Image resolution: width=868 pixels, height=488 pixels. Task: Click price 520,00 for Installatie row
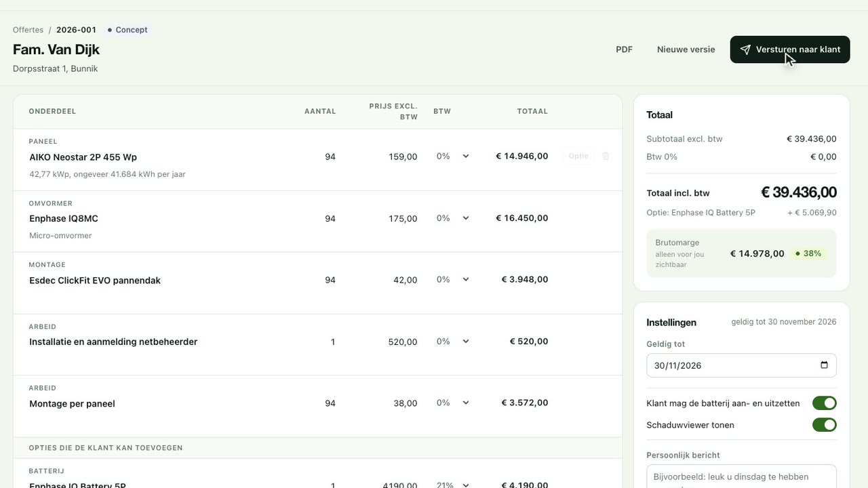[x=403, y=342]
